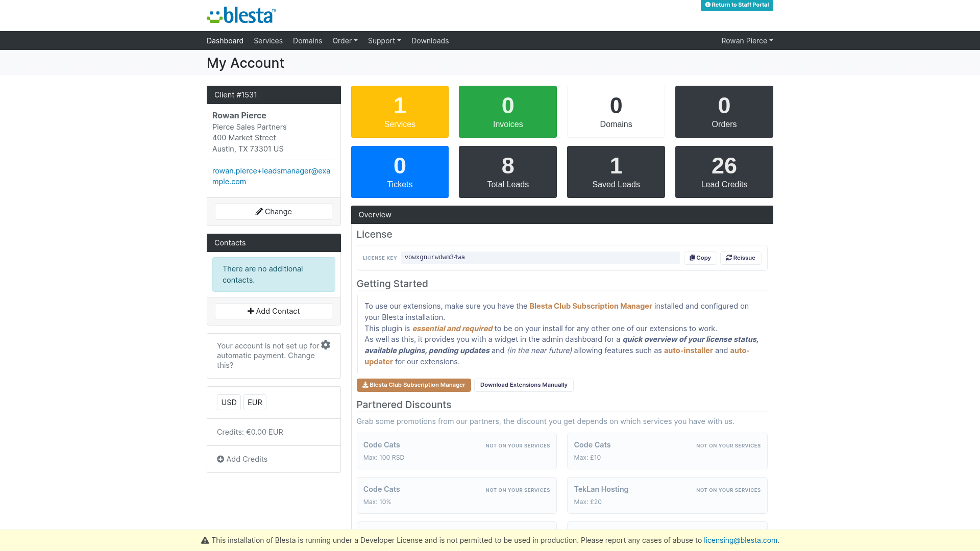Screen dimensions: 980x551
Task: Click the plus icon on Add Contact
Action: (251, 311)
